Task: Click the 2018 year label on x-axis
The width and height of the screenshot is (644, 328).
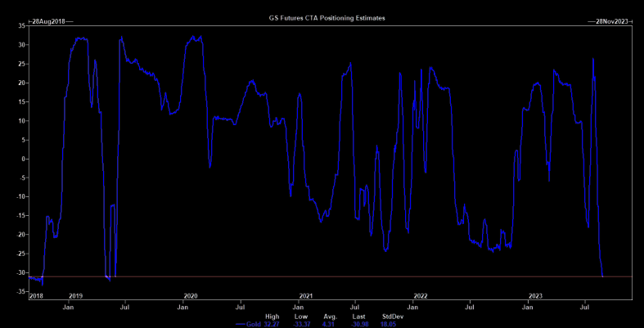Action: (36, 295)
